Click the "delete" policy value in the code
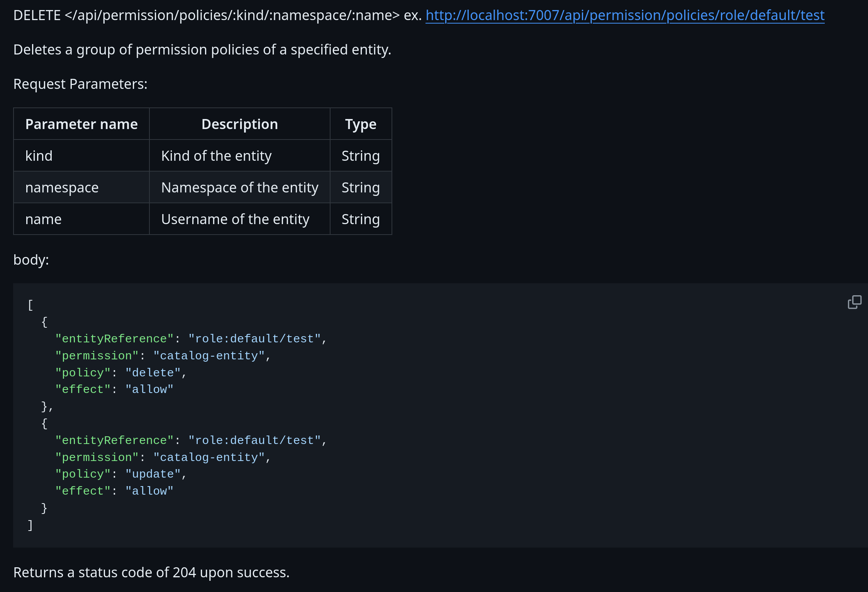 click(153, 373)
